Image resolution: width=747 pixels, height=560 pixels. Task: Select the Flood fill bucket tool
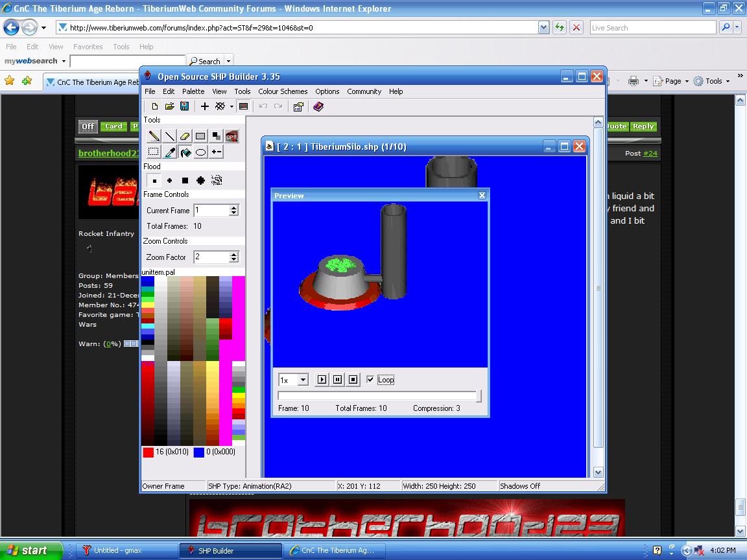click(185, 152)
